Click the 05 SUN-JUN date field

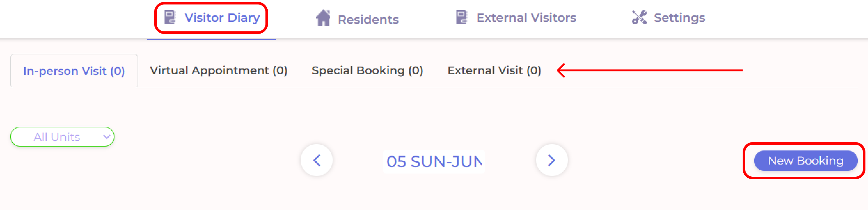pyautogui.click(x=434, y=161)
